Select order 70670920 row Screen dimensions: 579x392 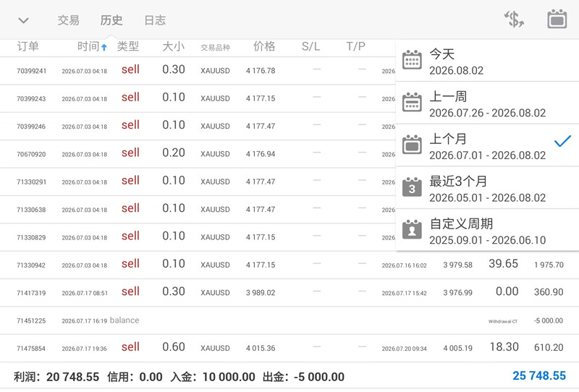[x=198, y=154]
